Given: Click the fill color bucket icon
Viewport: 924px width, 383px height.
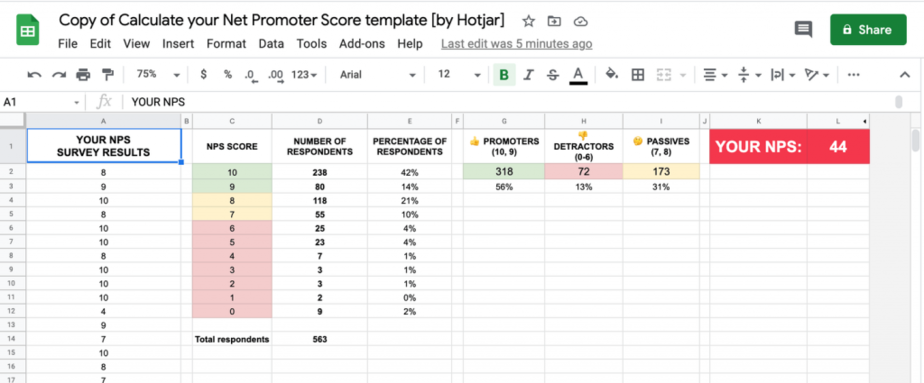Looking at the screenshot, I should pyautogui.click(x=612, y=74).
